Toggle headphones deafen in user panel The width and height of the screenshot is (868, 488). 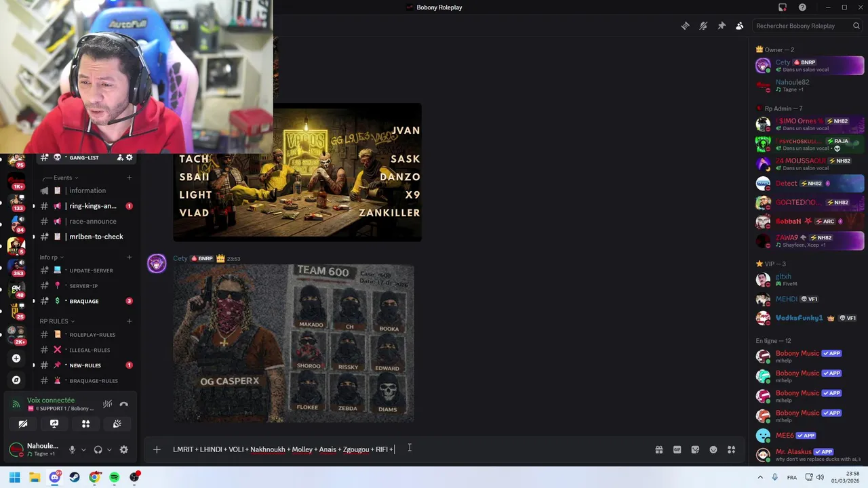tap(98, 449)
